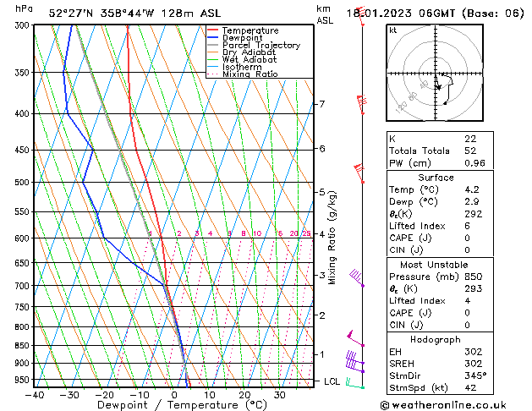Click the station coordinates title '52°27'N 358°44'W'
This screenshot has height=411, width=532.
point(101,14)
